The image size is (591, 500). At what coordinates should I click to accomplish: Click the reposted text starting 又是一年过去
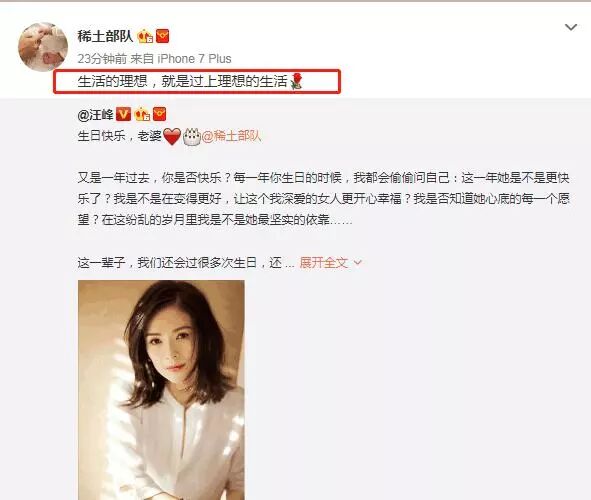coord(323,199)
